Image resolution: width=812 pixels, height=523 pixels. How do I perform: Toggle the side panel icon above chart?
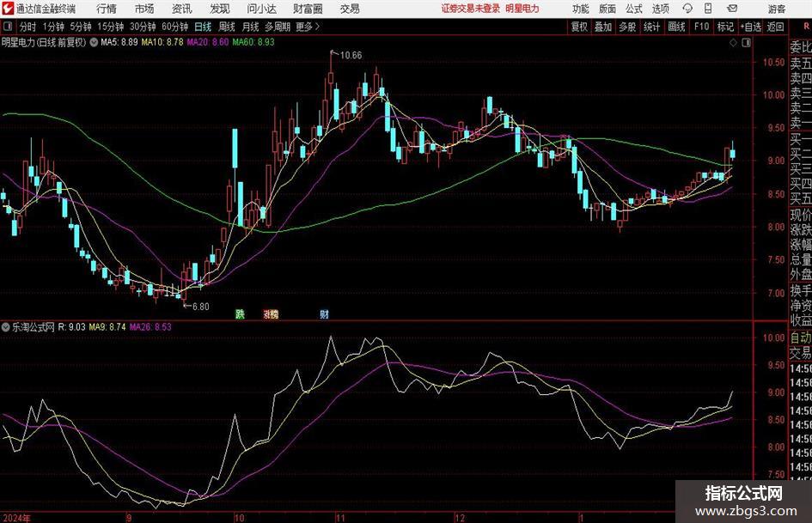[746, 43]
